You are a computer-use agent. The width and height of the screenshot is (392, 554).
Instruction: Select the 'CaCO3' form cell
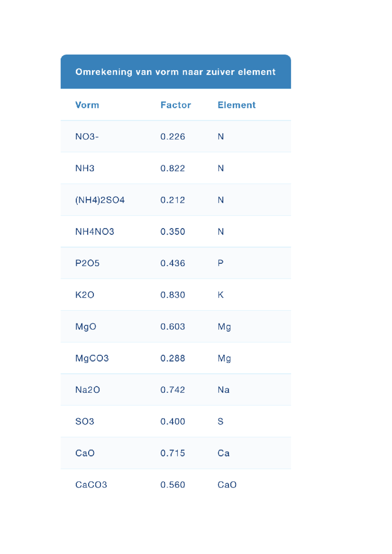tap(91, 485)
